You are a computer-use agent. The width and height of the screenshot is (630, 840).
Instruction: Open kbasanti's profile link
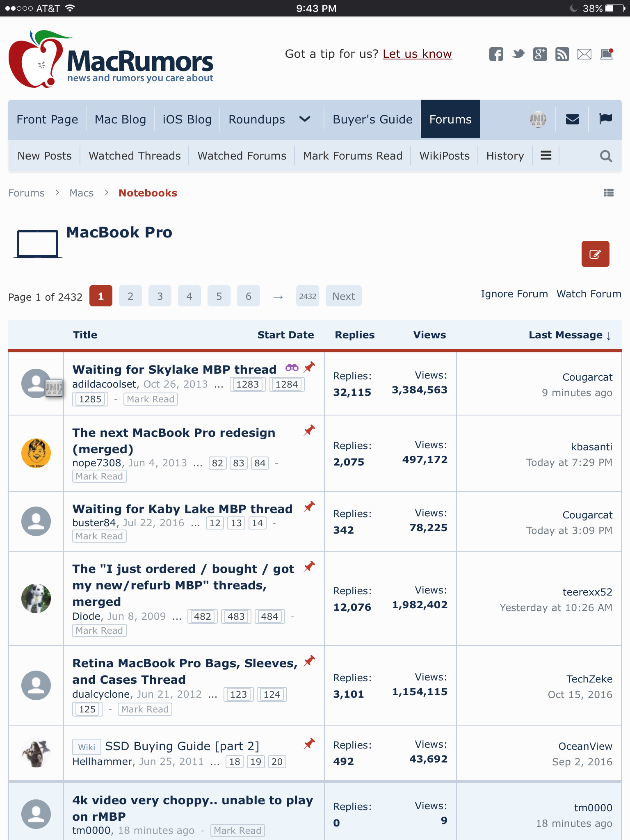point(591,447)
